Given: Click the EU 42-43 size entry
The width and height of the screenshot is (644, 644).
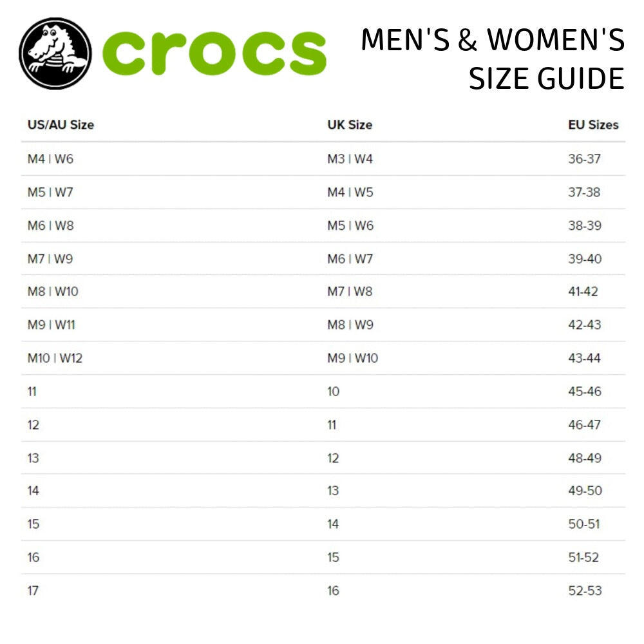Looking at the screenshot, I should 584,325.
